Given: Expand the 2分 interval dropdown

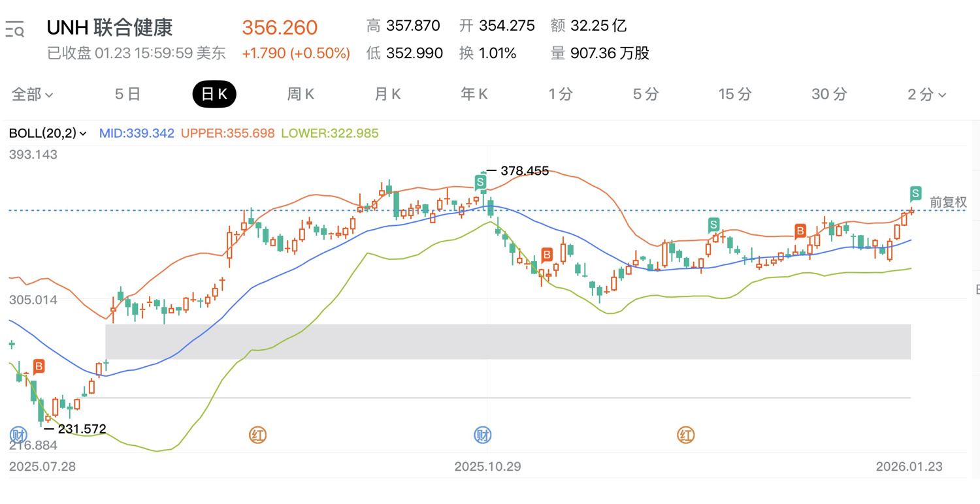Looking at the screenshot, I should pos(926,95).
